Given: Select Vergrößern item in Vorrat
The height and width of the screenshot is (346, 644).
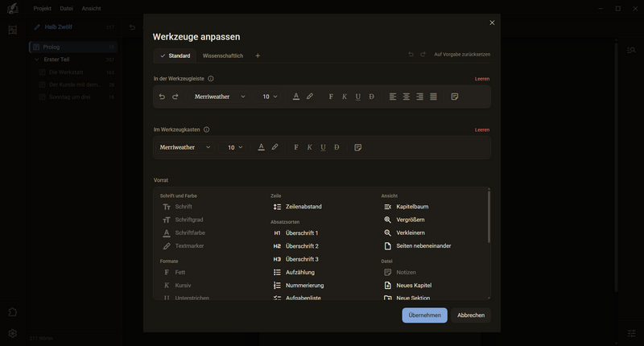Looking at the screenshot, I should coord(405,220).
